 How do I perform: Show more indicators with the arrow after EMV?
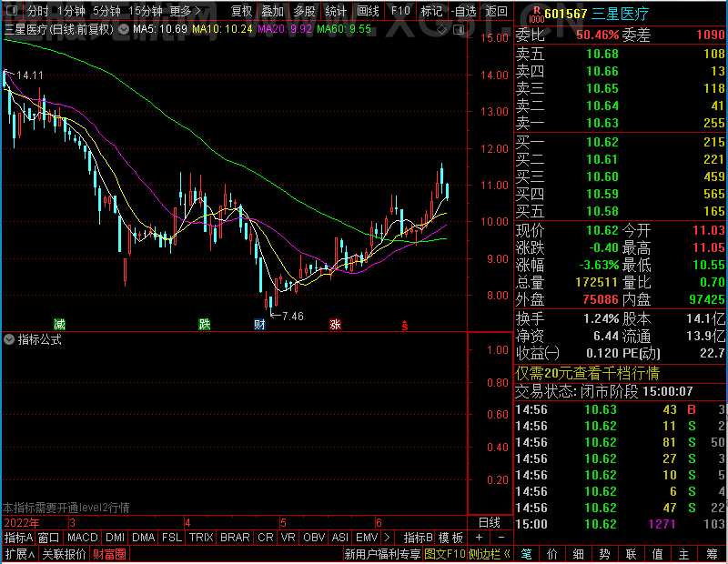tap(388, 537)
